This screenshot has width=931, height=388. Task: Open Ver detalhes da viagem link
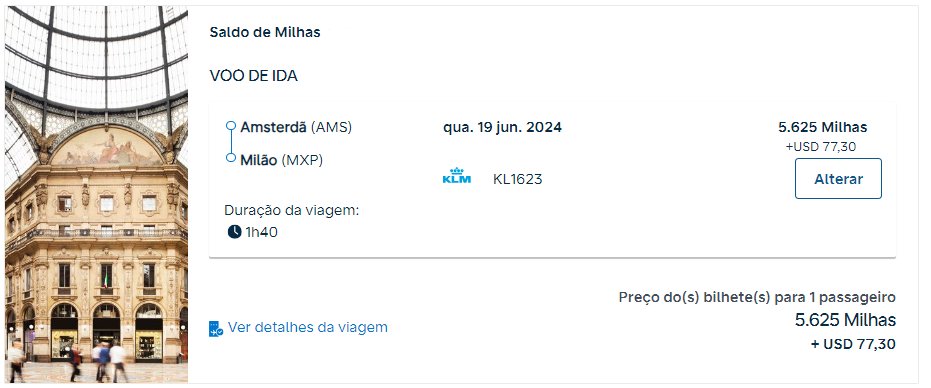pyautogui.click(x=308, y=327)
